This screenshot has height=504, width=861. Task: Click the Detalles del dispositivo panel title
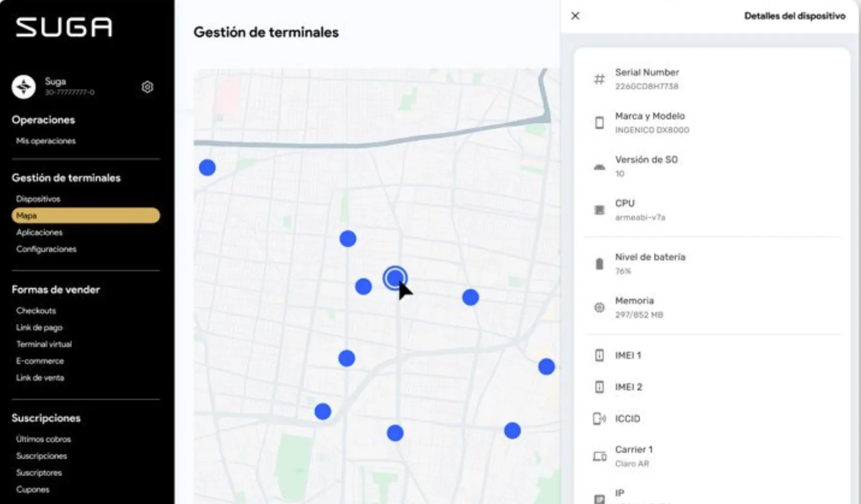[x=795, y=16]
